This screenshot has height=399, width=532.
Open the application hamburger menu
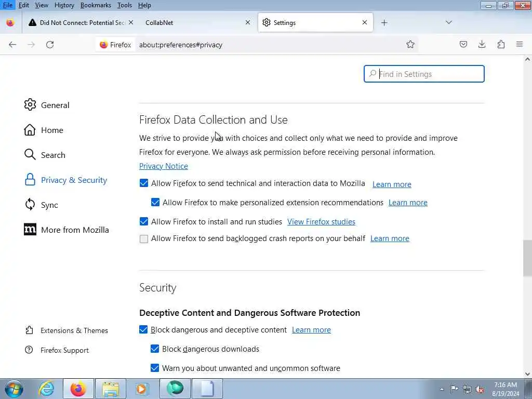[x=520, y=44]
